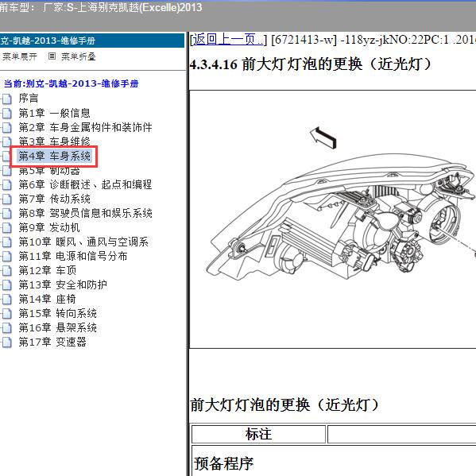Image resolution: width=476 pixels, height=476 pixels.
Task: Click 菜单展开 to expand the menu
Action: [20, 56]
